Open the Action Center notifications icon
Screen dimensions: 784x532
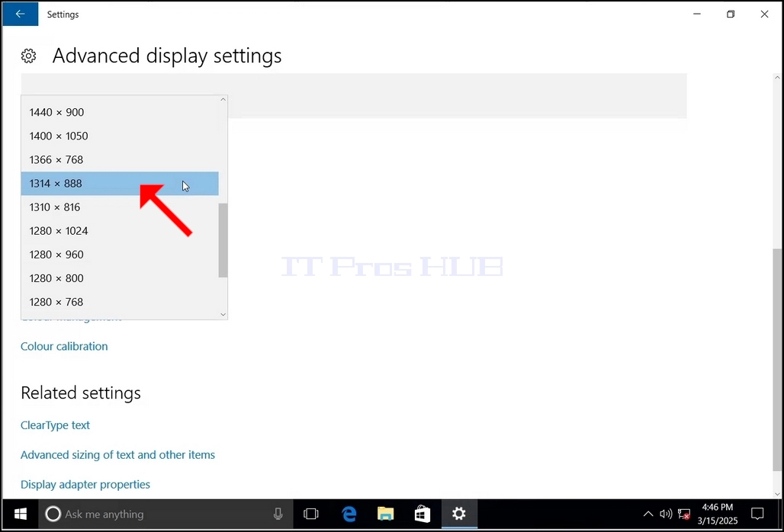coord(757,514)
